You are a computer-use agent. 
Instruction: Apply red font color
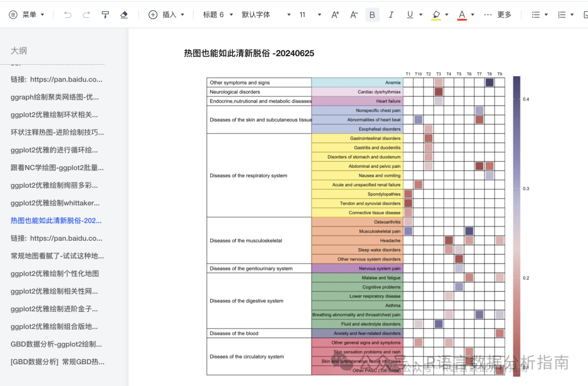tap(462, 15)
